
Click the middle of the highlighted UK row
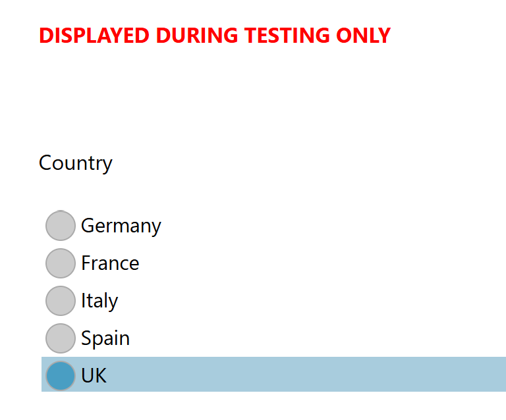[273, 375]
